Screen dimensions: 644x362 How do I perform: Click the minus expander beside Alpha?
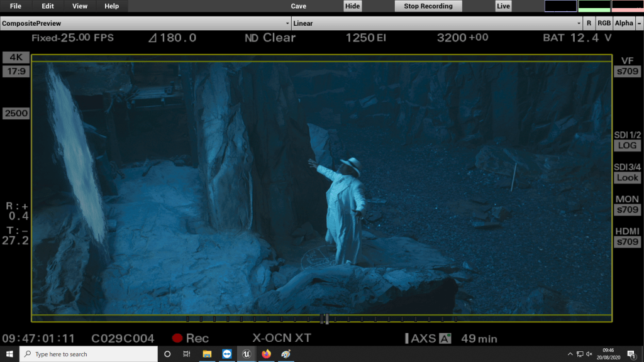coord(638,23)
